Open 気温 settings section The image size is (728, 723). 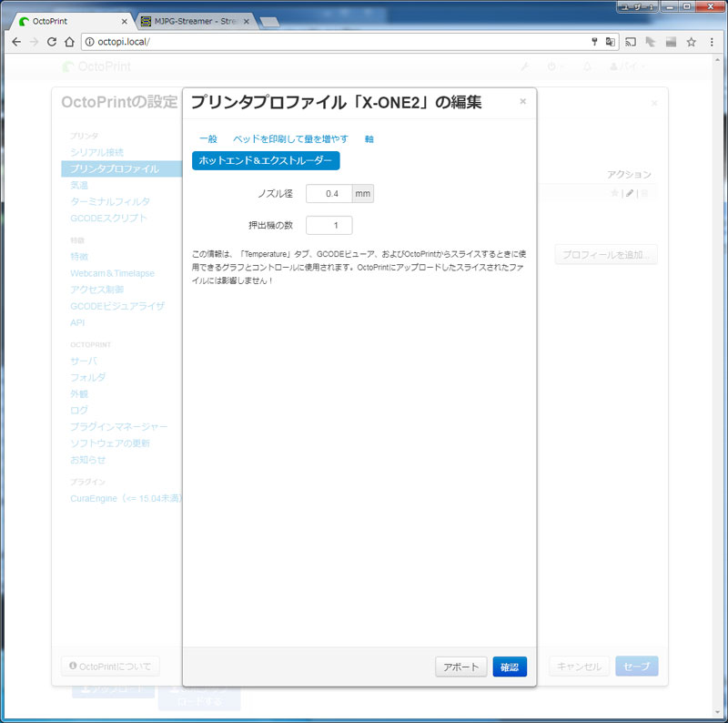[x=79, y=185]
